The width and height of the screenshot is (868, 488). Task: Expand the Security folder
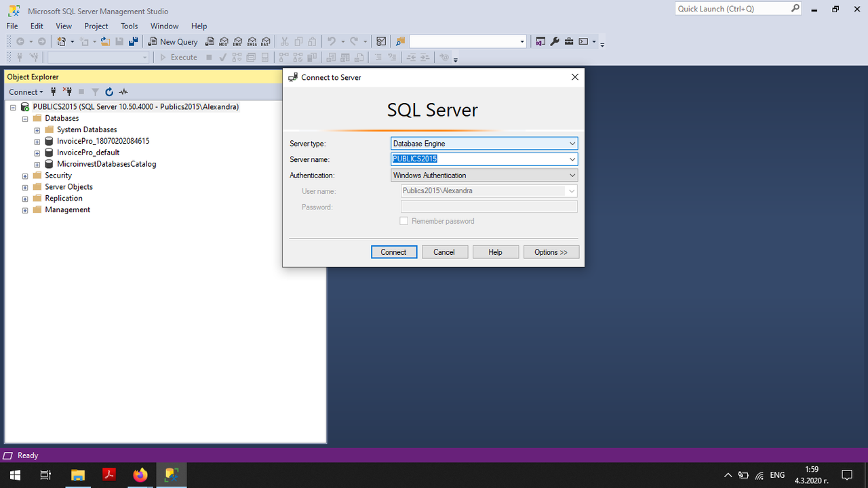click(25, 176)
